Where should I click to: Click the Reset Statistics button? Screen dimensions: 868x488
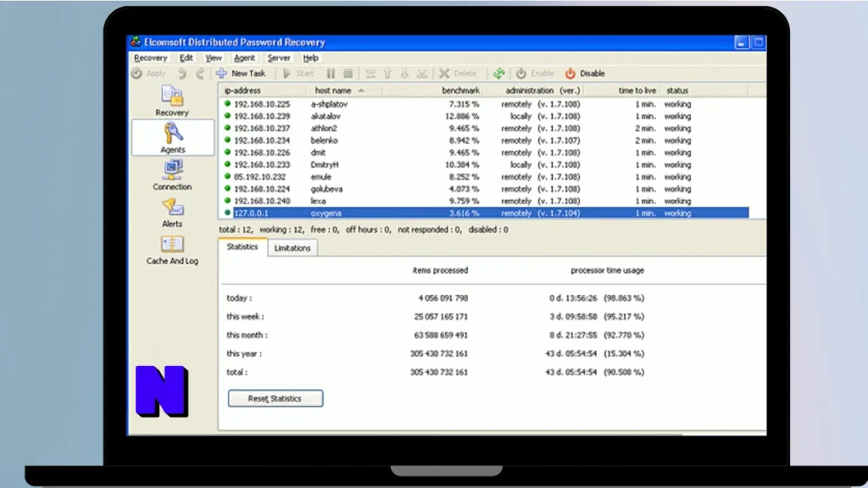[275, 398]
